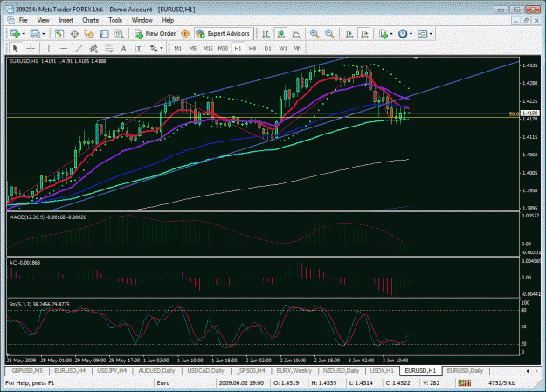
Task: Expand the Profiles dropdown arrow
Action: click(x=44, y=34)
